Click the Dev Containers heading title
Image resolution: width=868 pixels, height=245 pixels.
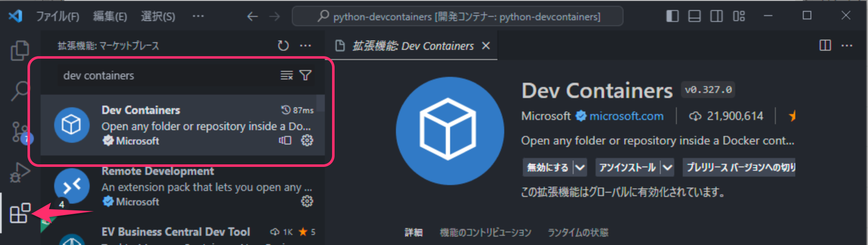(597, 91)
